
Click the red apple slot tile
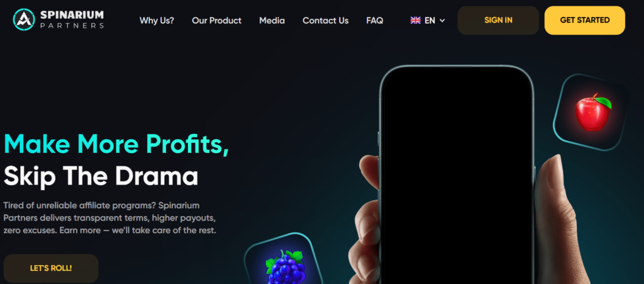click(591, 112)
